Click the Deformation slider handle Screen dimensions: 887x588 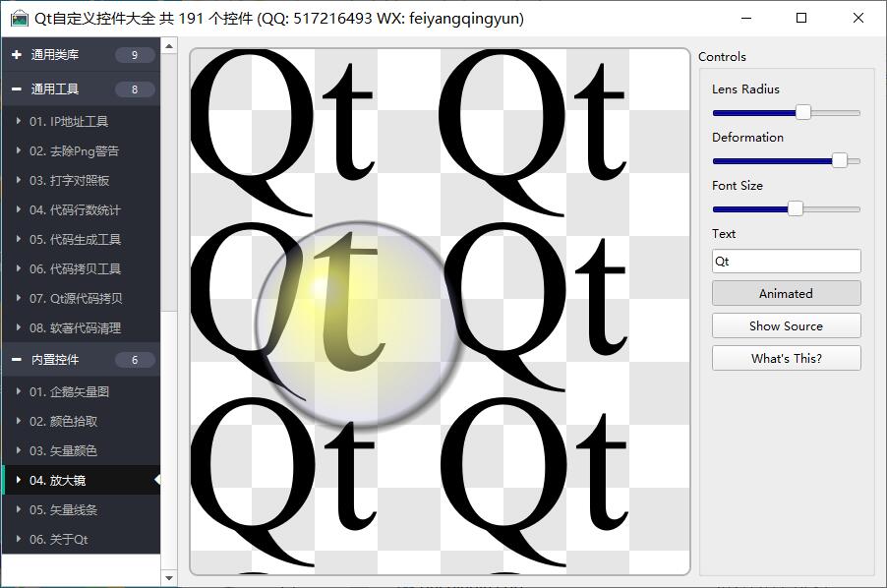[839, 160]
